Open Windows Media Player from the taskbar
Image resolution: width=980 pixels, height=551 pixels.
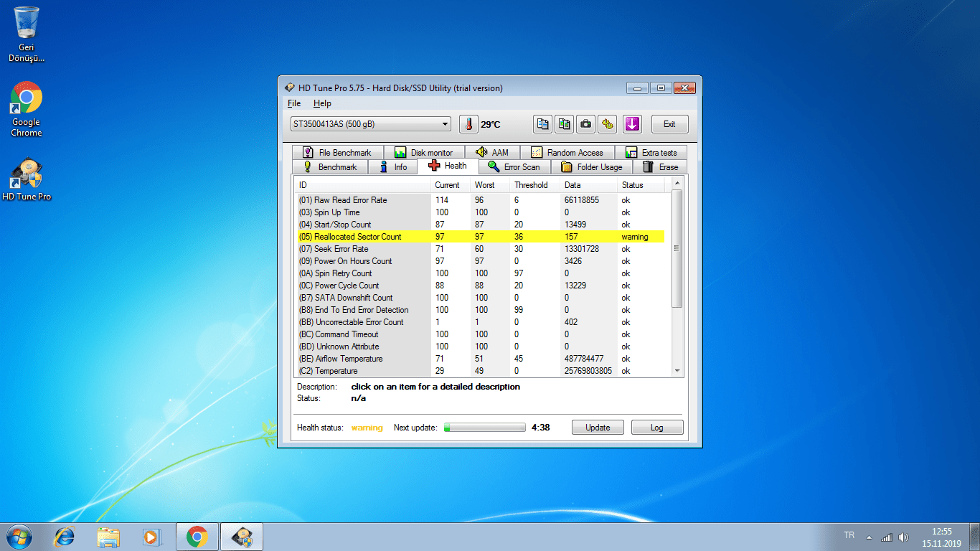151,537
